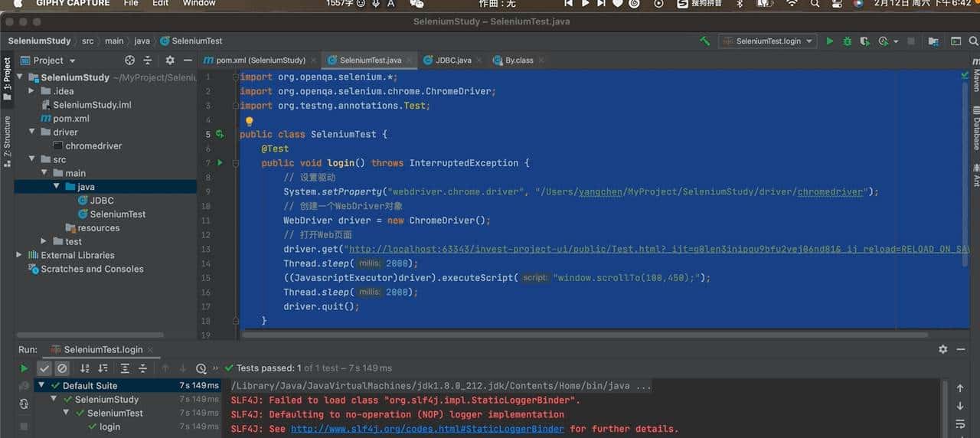Viewport: 980px width, 438px height.
Task: Collapse the SeleniumStudy root project node
Action: coord(21,77)
